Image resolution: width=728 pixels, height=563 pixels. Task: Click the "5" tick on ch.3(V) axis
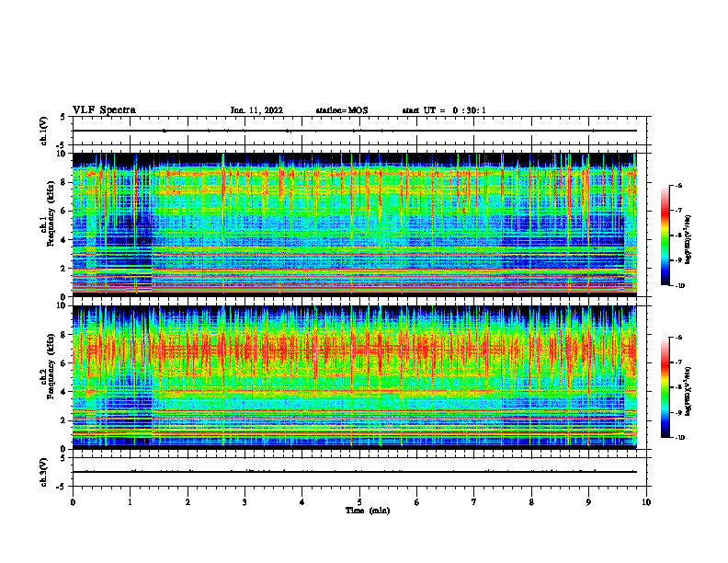63,458
